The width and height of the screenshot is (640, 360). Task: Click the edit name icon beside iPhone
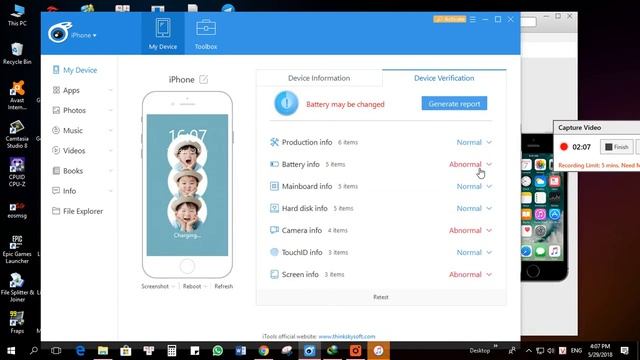[x=203, y=80]
